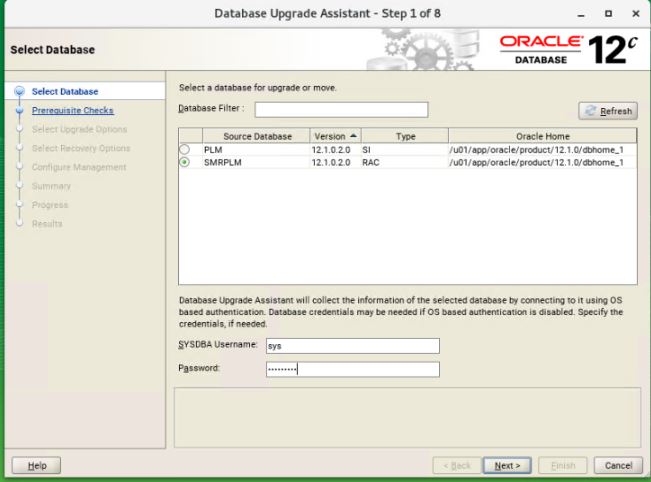
Task: Click the Prerequisite Checks step bullet icon
Action: [x=19, y=110]
